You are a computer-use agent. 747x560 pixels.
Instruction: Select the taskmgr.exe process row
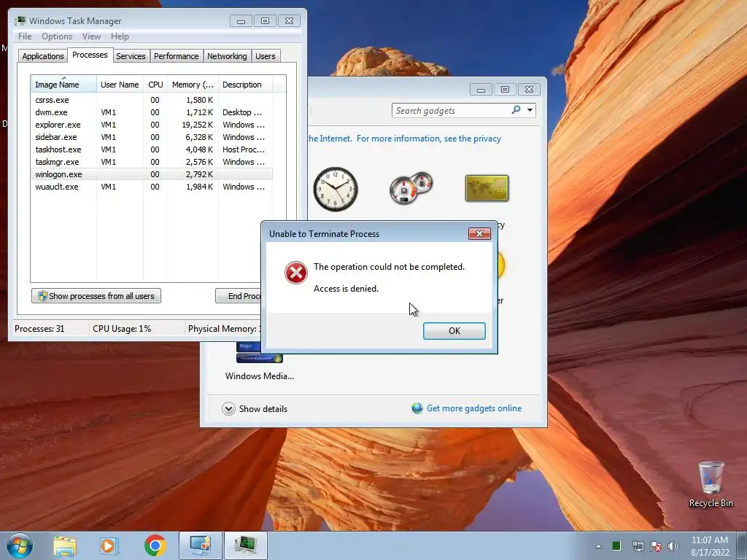[152, 162]
